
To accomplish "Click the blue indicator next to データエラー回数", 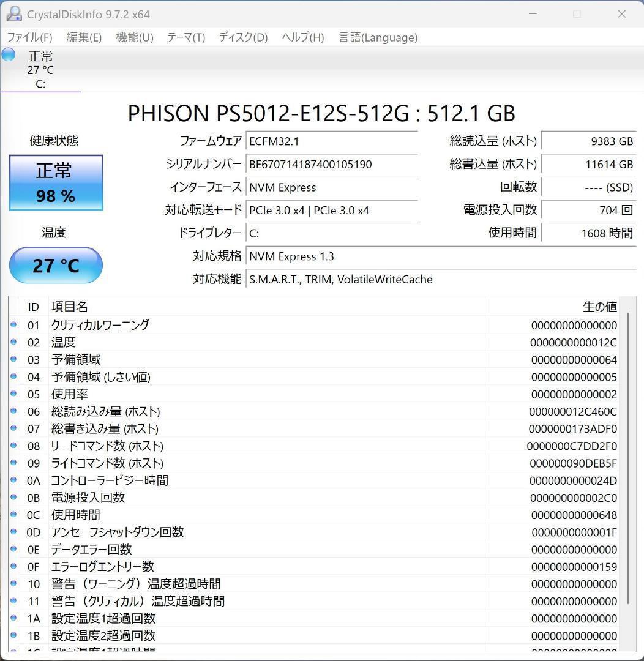I will point(13,550).
